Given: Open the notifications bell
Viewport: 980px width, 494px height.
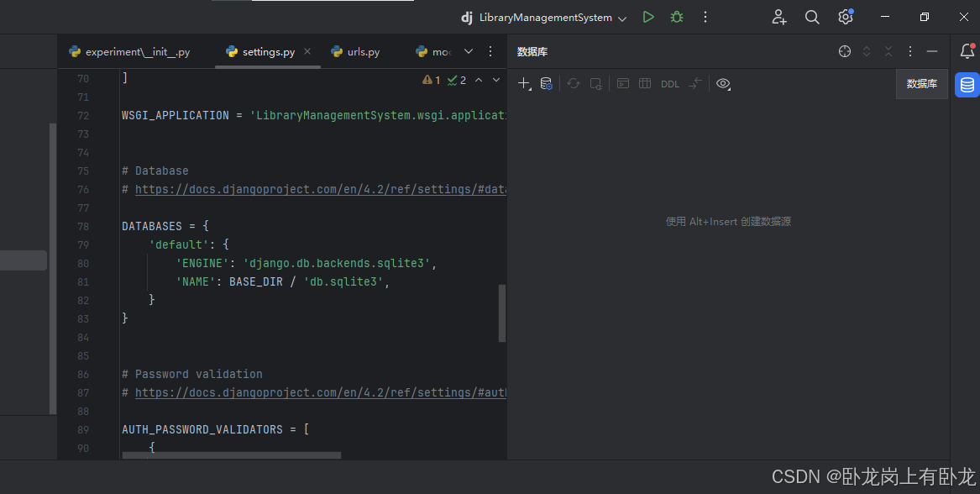Looking at the screenshot, I should (x=967, y=51).
